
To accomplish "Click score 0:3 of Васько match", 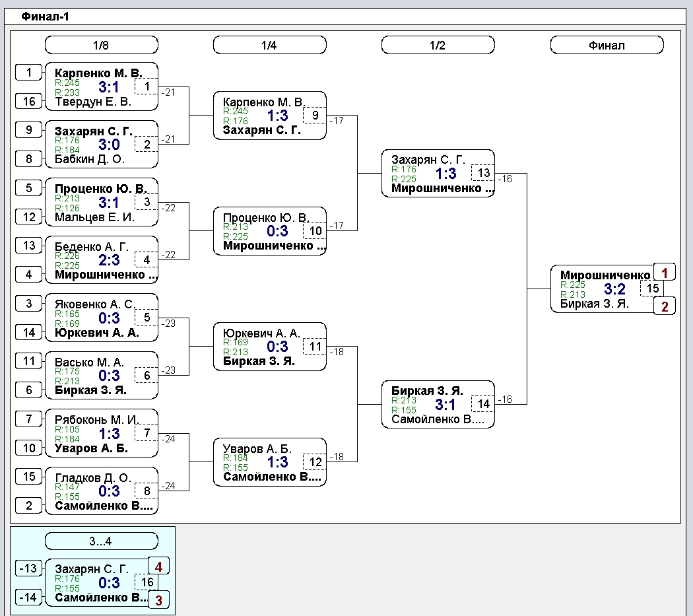I will [109, 376].
